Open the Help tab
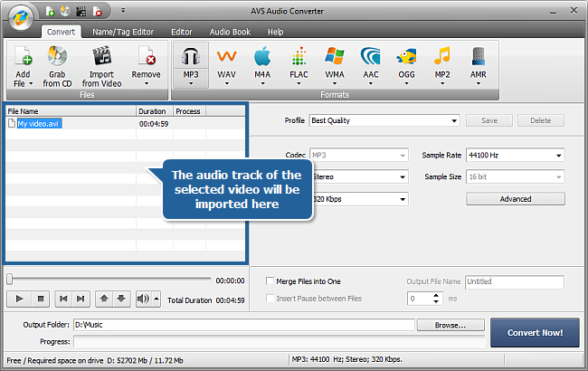Viewport: 588px width, 371px height. tap(276, 32)
